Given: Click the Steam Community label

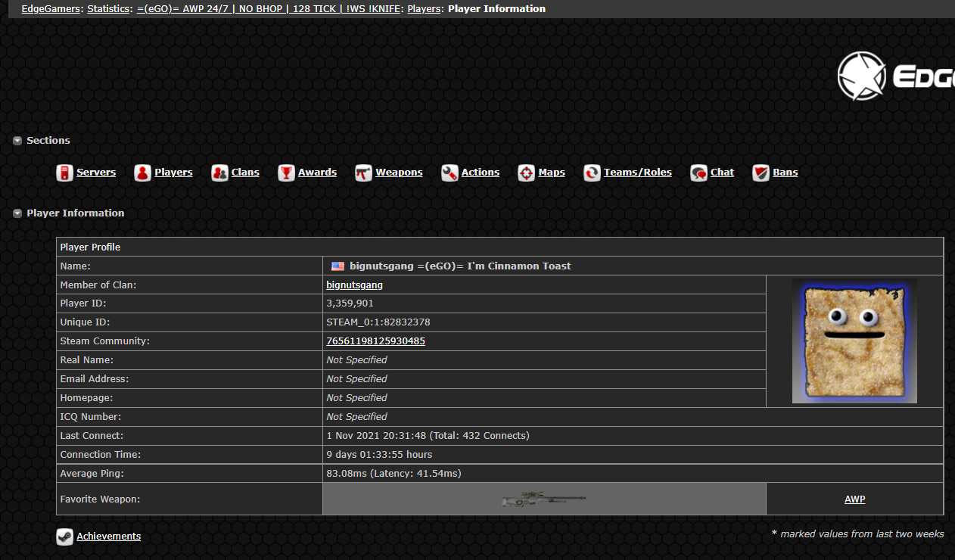Looking at the screenshot, I should 104,341.
